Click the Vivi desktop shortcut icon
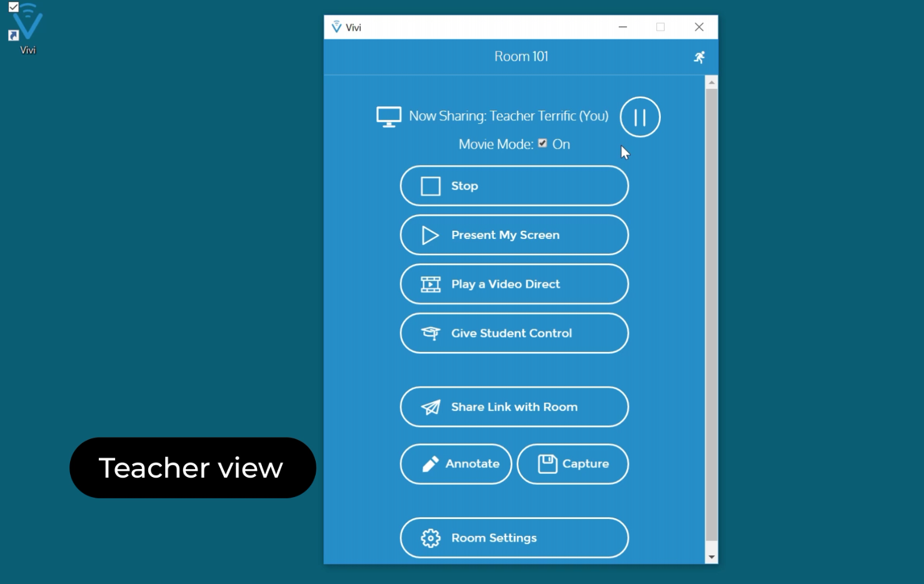This screenshot has height=584, width=924. pyautogui.click(x=27, y=28)
